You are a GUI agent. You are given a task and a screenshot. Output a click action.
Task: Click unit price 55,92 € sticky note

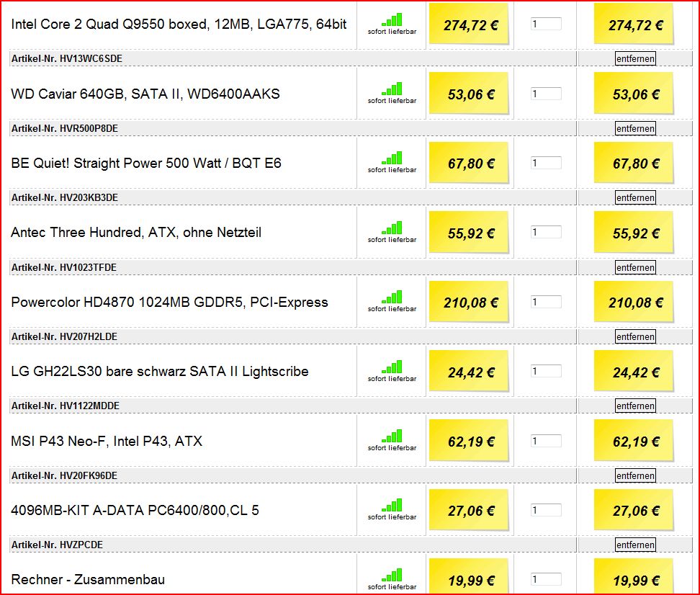469,232
